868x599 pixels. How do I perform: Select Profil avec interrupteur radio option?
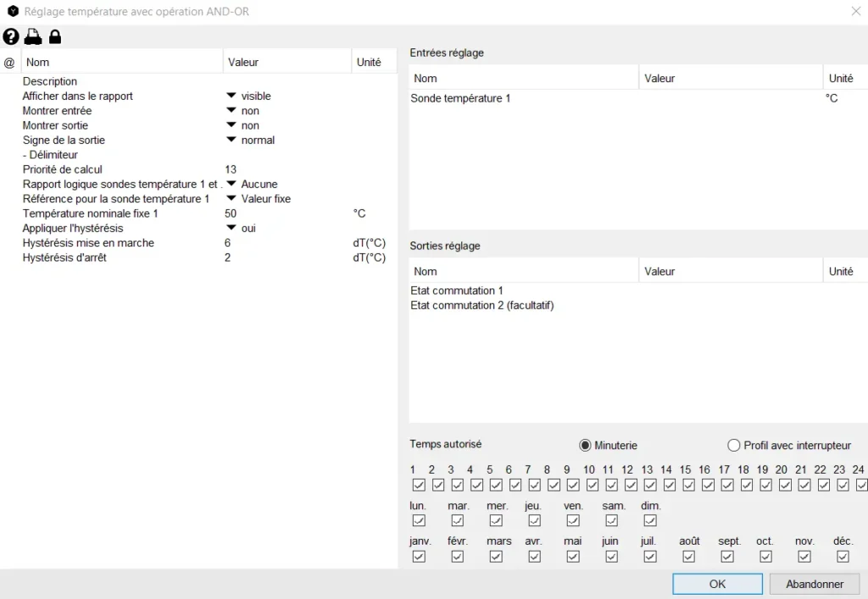pyautogui.click(x=734, y=446)
